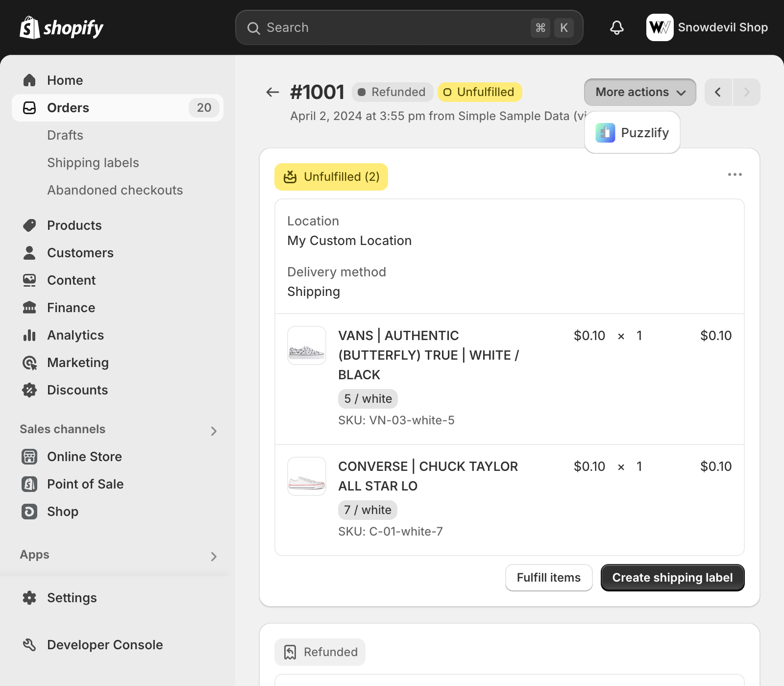The image size is (784, 686).
Task: Click the Settings gear icon
Action: [29, 598]
